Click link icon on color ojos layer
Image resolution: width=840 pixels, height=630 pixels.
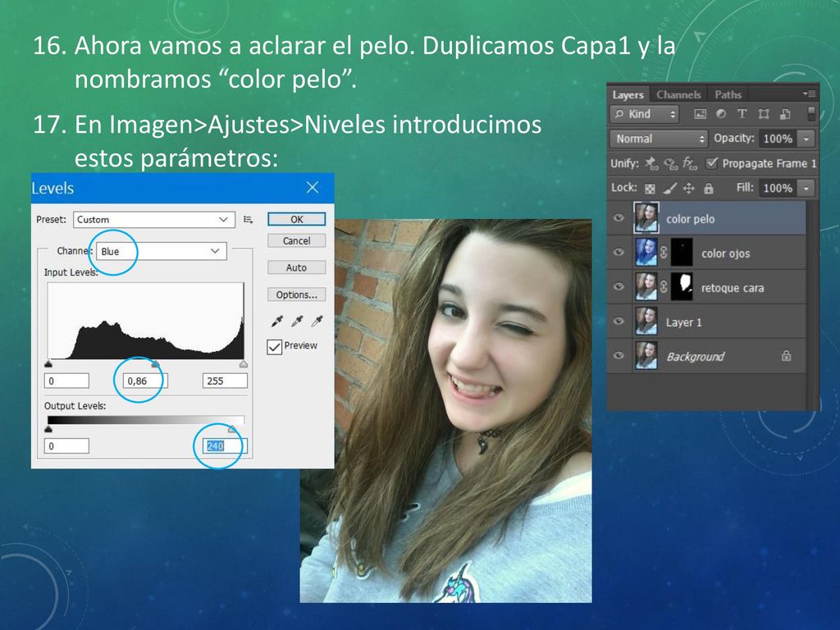[663, 253]
